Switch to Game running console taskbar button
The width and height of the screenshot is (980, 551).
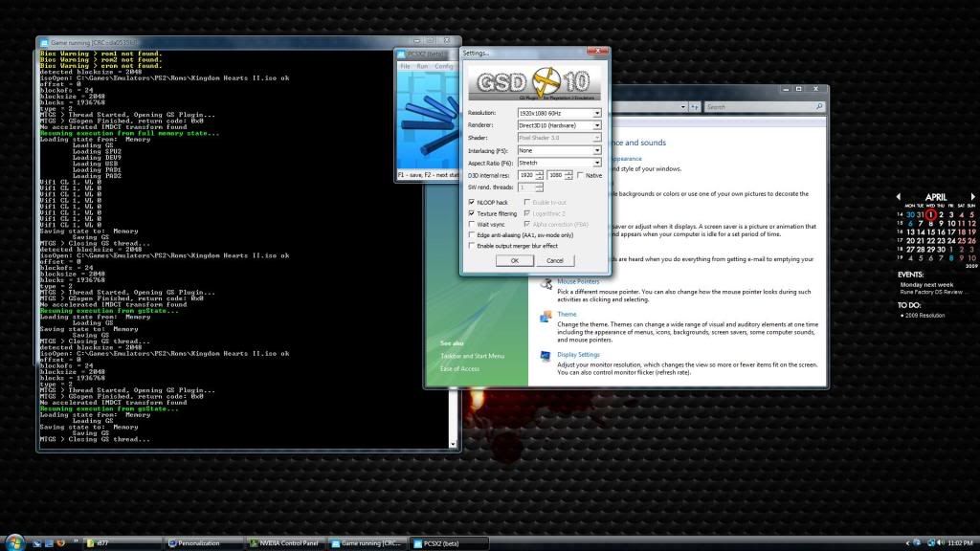coord(367,543)
